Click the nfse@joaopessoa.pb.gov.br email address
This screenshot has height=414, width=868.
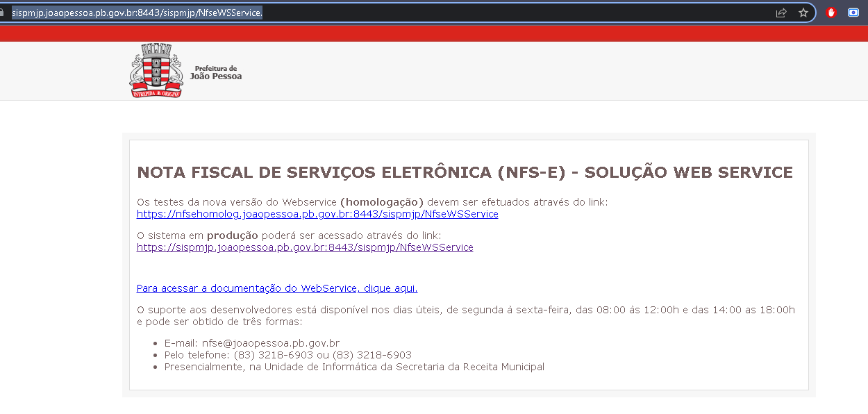pyautogui.click(x=270, y=343)
